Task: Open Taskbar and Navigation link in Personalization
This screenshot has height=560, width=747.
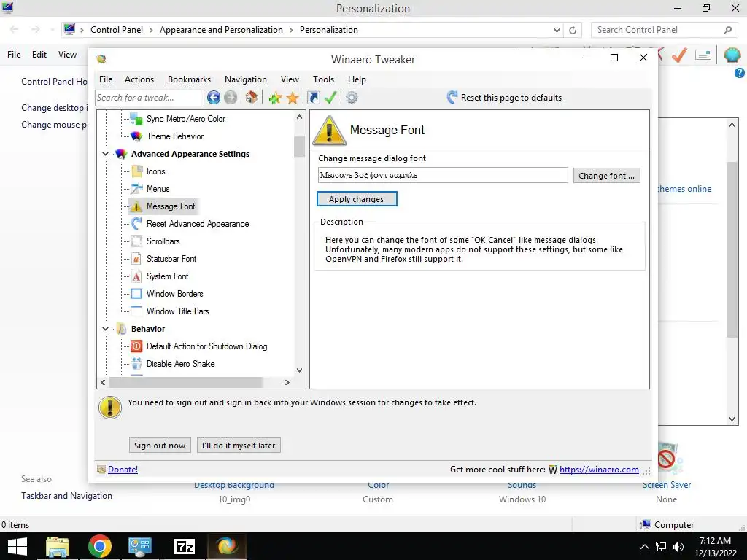Action: [66, 496]
